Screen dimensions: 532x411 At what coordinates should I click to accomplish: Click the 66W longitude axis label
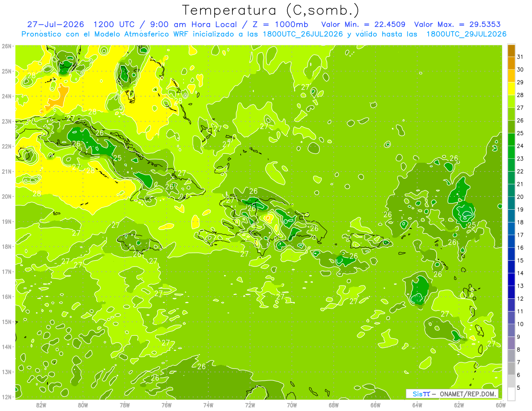tap(375, 405)
